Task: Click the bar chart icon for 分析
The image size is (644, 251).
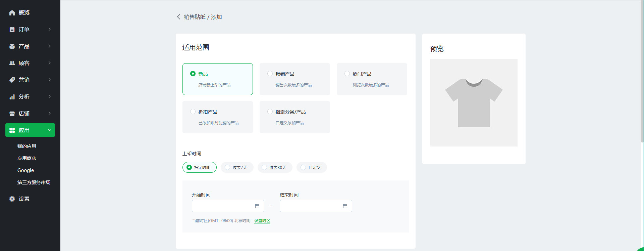Action: (12, 97)
